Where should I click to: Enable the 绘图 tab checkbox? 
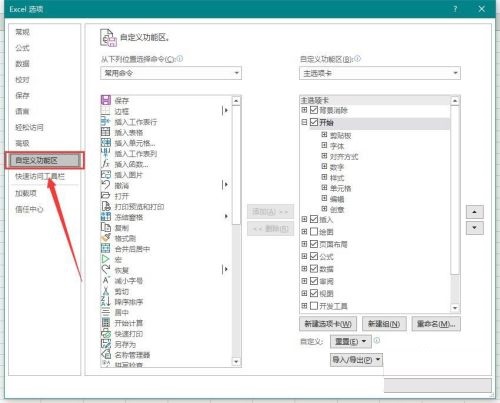click(x=314, y=231)
